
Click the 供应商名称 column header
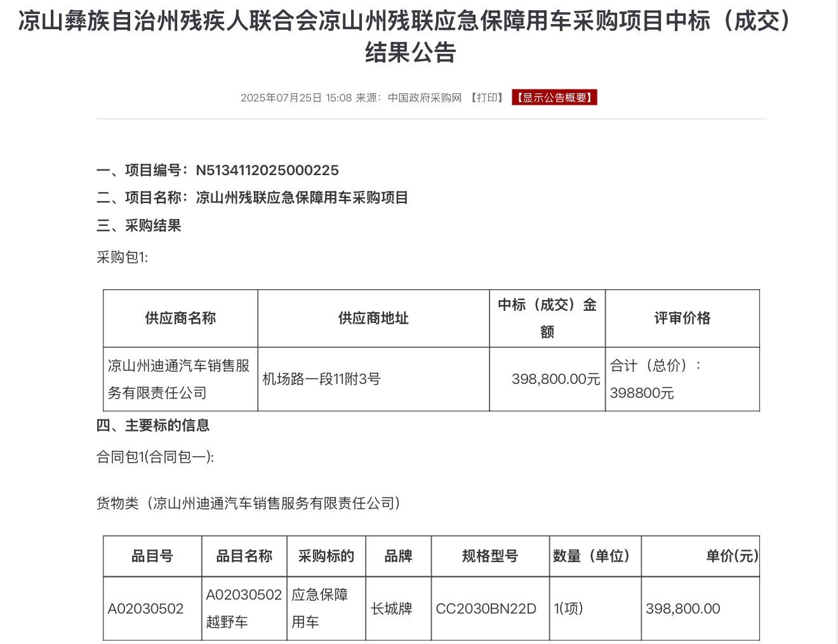point(180,319)
